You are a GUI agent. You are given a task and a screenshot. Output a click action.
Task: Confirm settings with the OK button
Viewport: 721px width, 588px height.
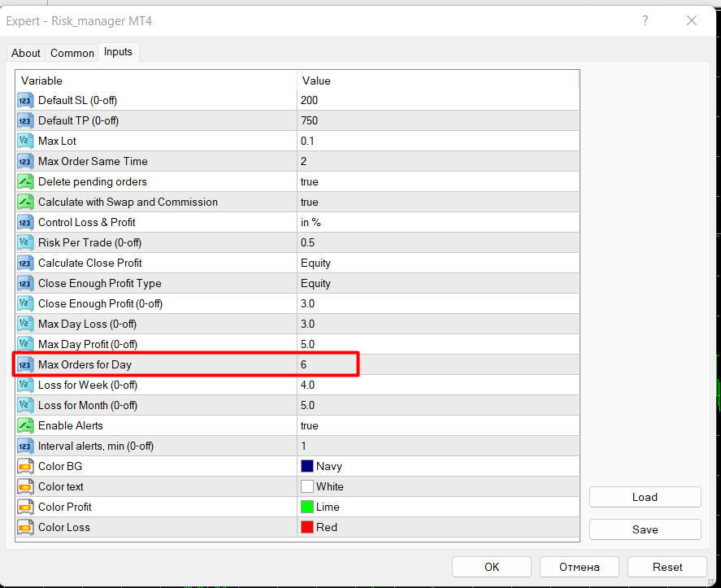pos(492,567)
